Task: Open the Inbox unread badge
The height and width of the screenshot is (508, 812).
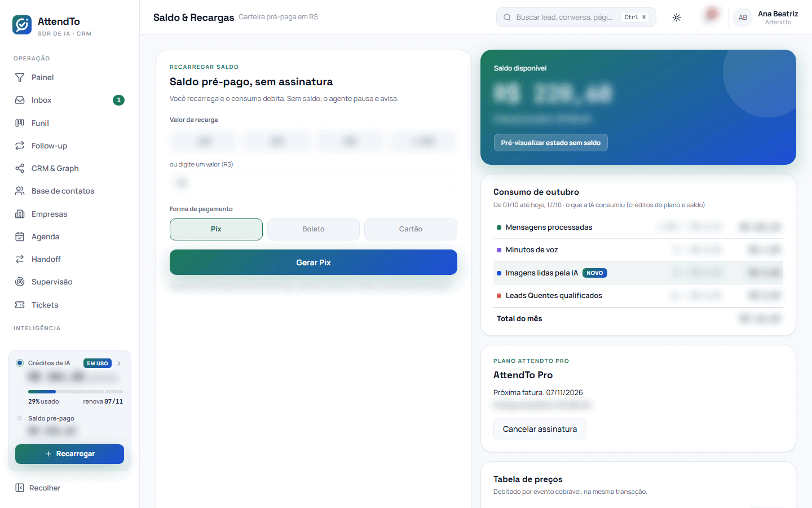Action: (118, 100)
